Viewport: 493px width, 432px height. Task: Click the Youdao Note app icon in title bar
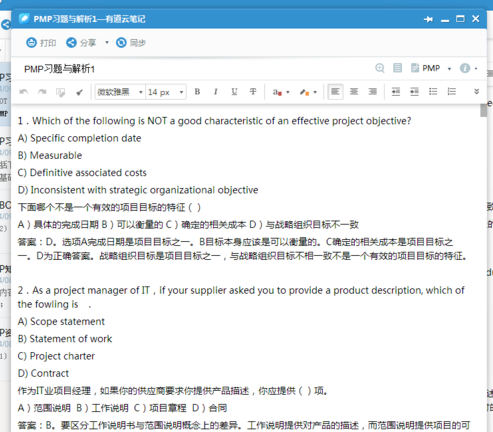coord(24,18)
